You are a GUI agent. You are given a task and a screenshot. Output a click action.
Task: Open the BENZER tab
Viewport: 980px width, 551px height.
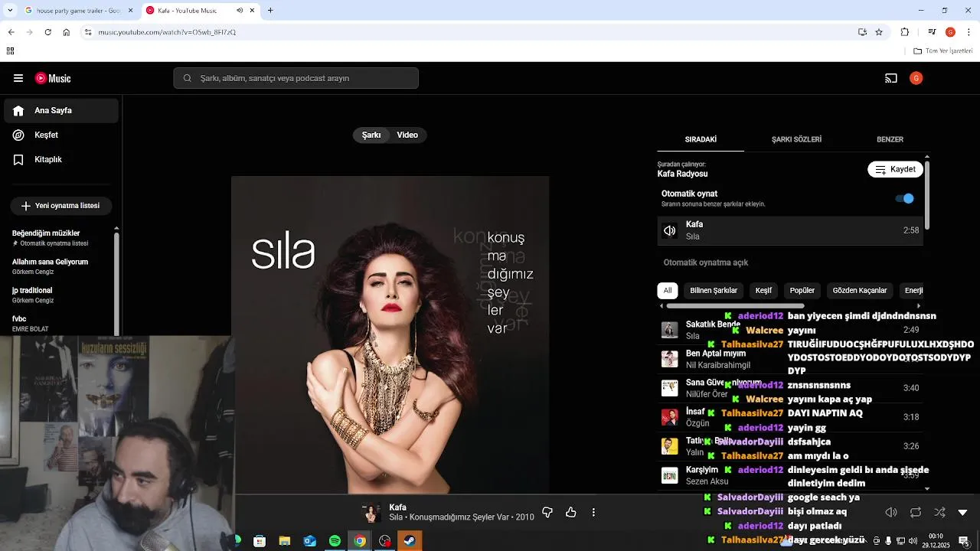(890, 139)
